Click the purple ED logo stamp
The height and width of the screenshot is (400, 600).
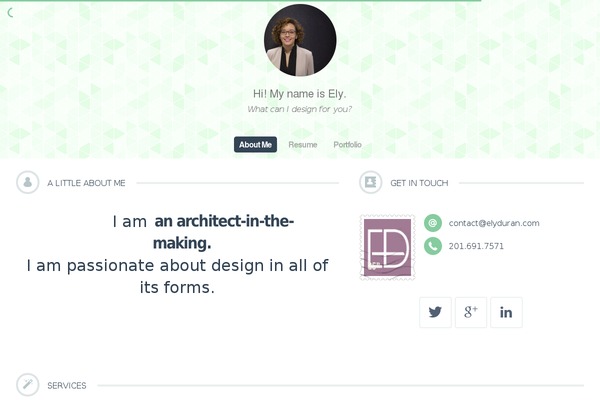(388, 247)
